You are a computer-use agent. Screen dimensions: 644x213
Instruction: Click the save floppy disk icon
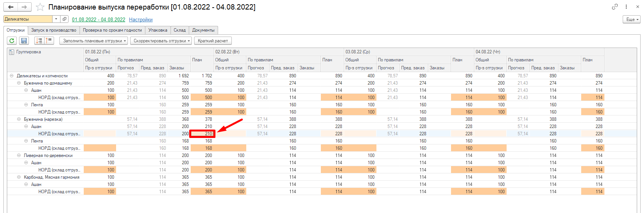[24, 41]
